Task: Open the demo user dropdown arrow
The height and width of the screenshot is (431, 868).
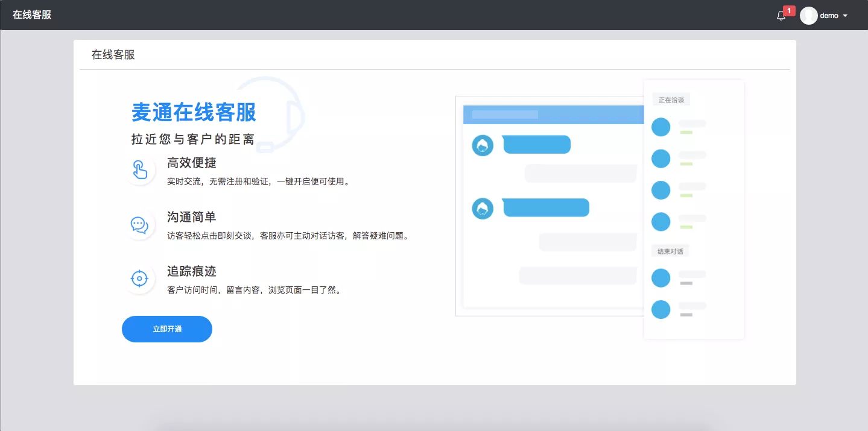Action: click(845, 16)
